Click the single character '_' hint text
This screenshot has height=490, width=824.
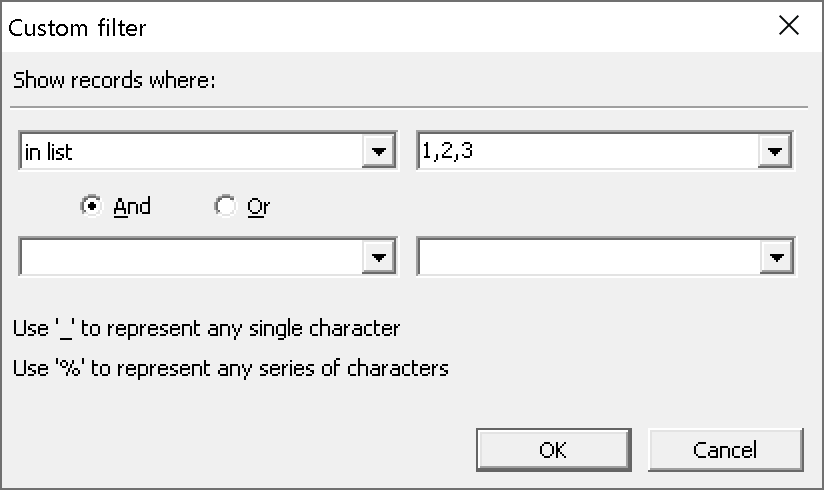207,328
